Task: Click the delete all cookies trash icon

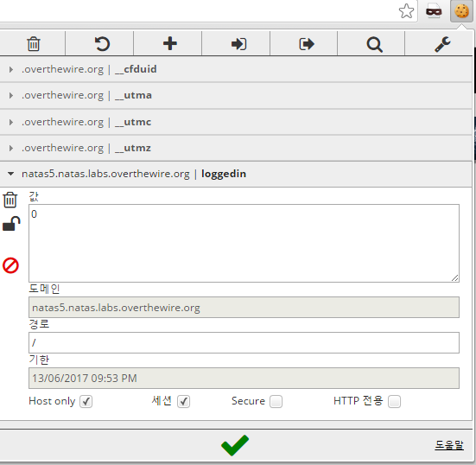Action: [x=34, y=44]
